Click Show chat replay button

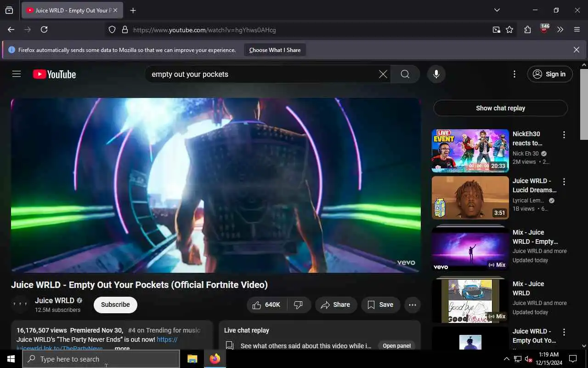coord(500,108)
